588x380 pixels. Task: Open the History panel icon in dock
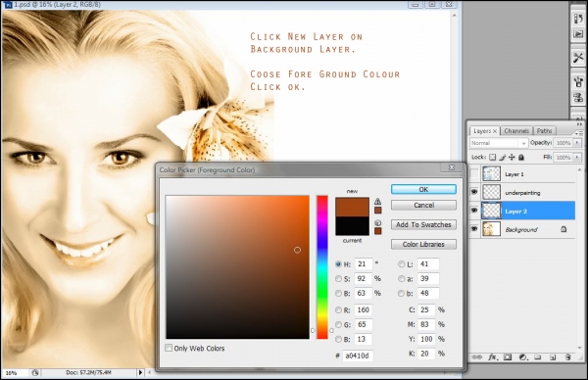point(578,19)
